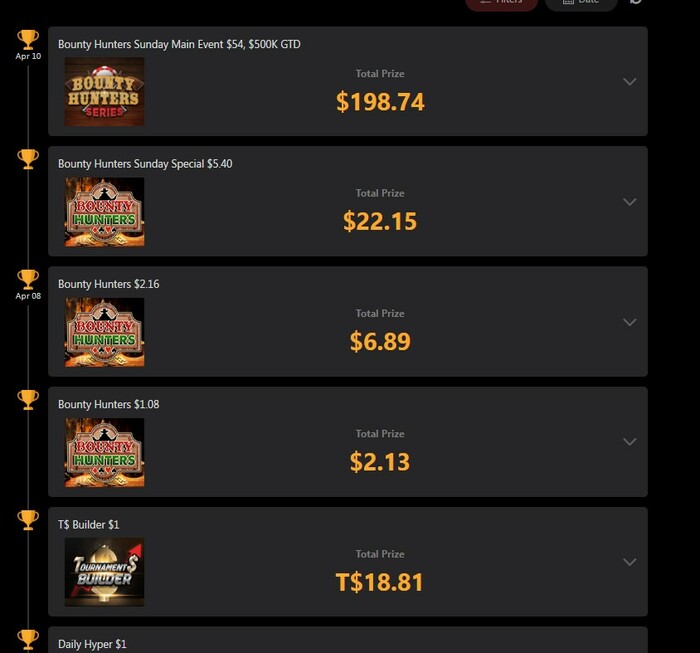Click the Bounty Hunters $2.16 thumbnail image

point(104,332)
